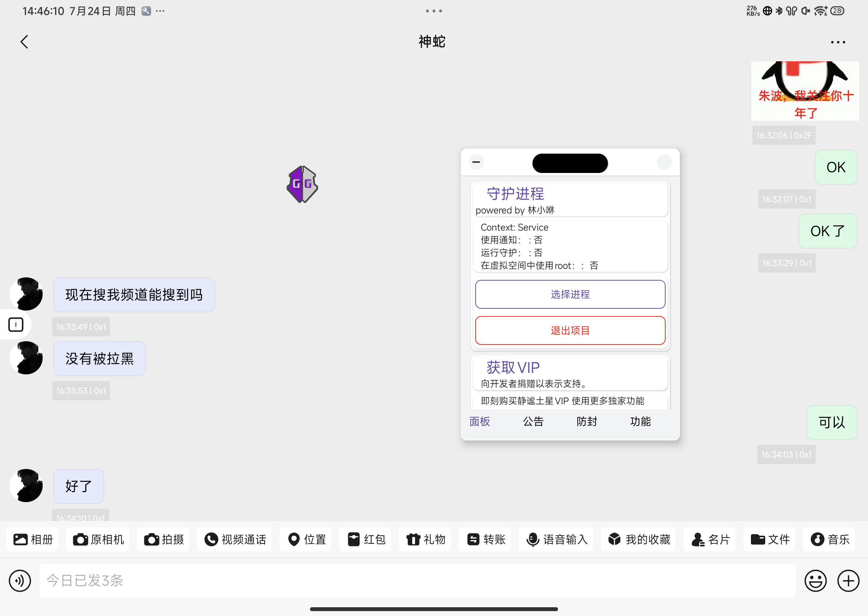Tap the Bluetooth icon in status bar
This screenshot has height=616, width=868.
(779, 11)
